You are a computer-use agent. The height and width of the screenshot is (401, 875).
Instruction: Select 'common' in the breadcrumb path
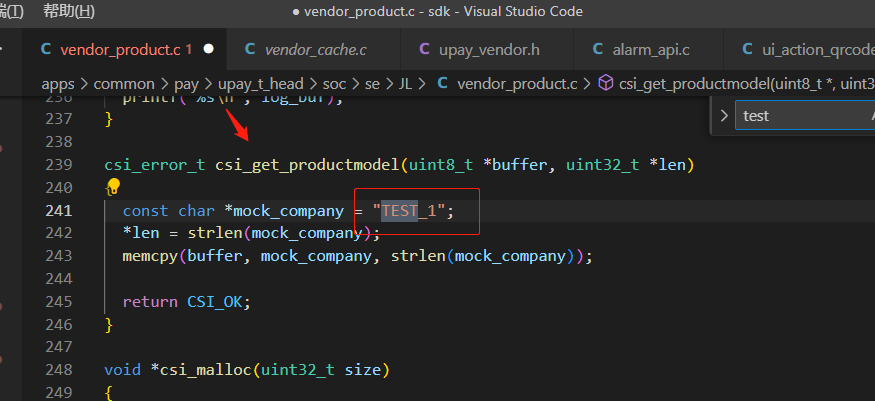tap(124, 84)
